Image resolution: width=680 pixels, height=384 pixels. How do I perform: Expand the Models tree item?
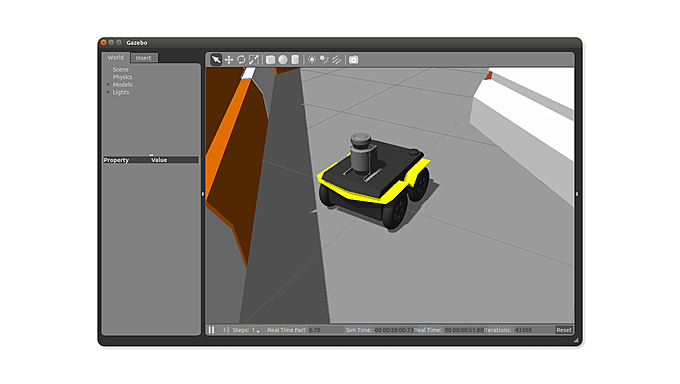click(108, 85)
